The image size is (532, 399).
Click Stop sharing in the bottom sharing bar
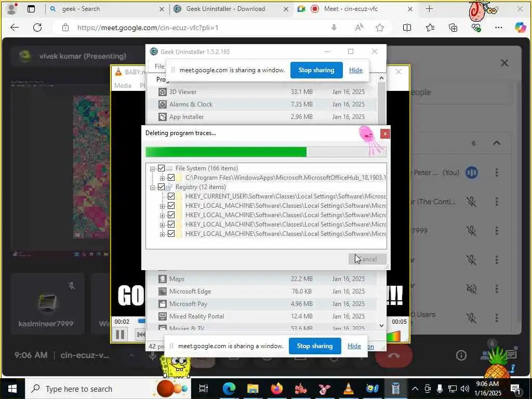(315, 345)
